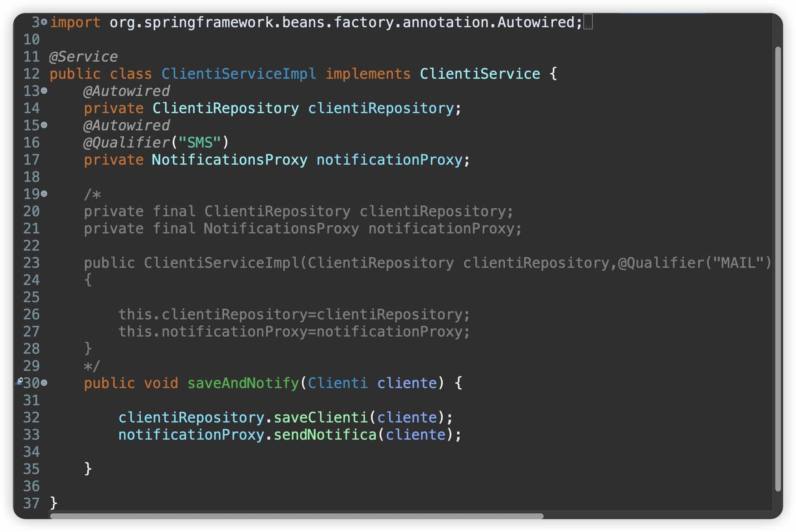This screenshot has height=532, width=796.
Task: Click the vertical scrollbar thumb
Action: [x=777, y=269]
